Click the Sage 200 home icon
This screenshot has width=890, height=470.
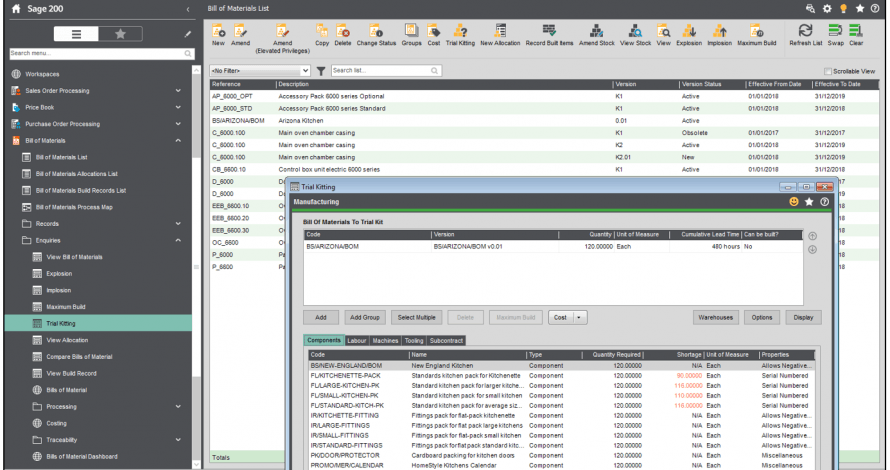16,9
